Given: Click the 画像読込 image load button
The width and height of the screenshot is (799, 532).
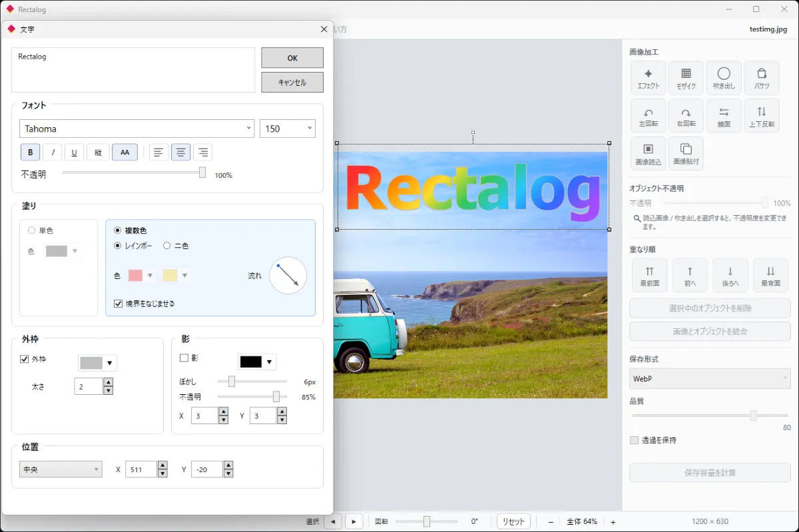Looking at the screenshot, I should (x=649, y=154).
